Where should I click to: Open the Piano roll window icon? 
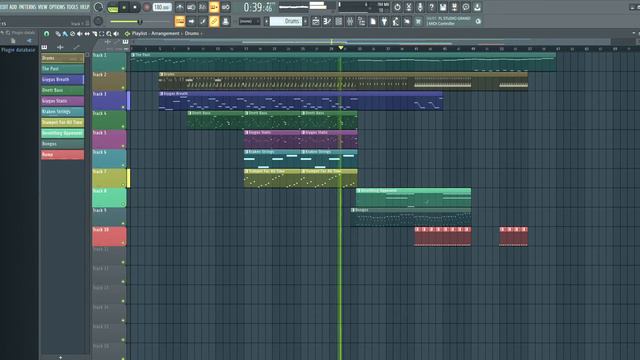pyautogui.click(x=327, y=21)
